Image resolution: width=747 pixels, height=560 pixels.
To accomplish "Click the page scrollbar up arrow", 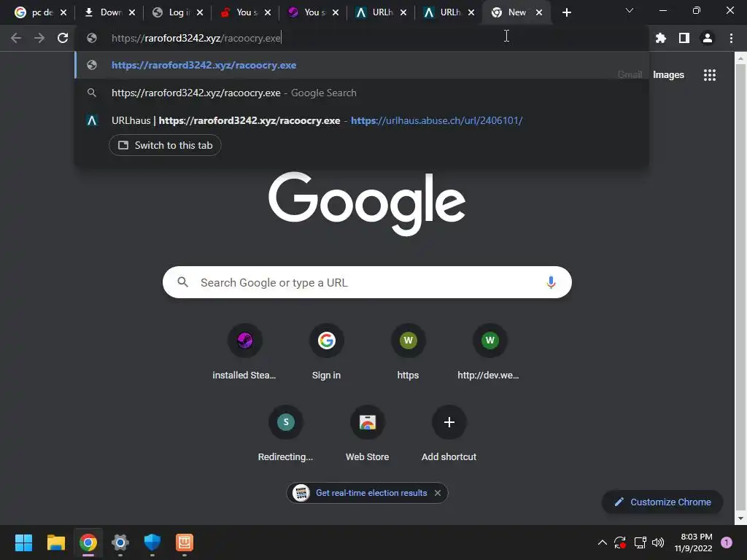I will point(740,58).
